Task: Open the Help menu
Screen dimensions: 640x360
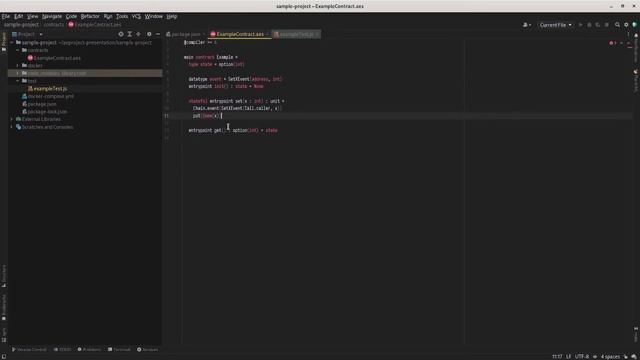Action: coord(171,16)
